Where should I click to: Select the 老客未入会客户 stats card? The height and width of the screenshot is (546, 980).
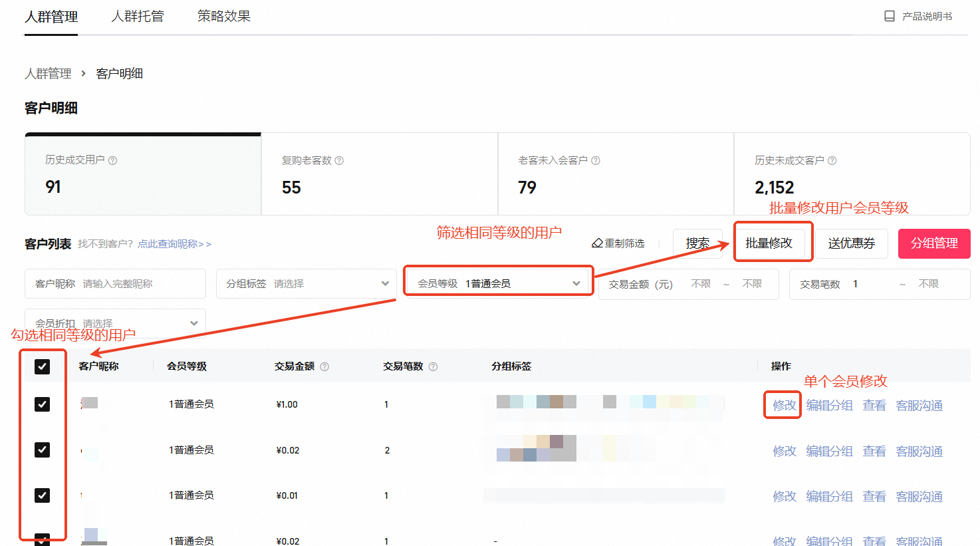point(616,174)
